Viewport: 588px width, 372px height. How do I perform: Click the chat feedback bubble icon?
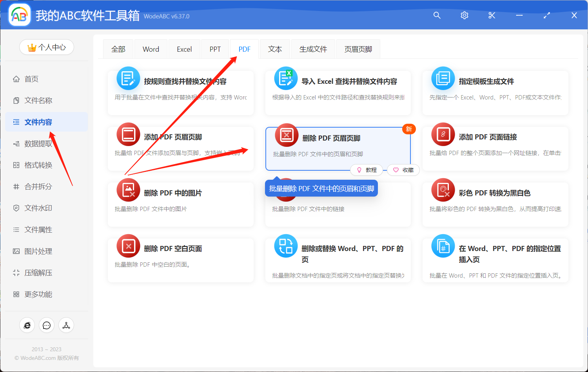point(47,325)
